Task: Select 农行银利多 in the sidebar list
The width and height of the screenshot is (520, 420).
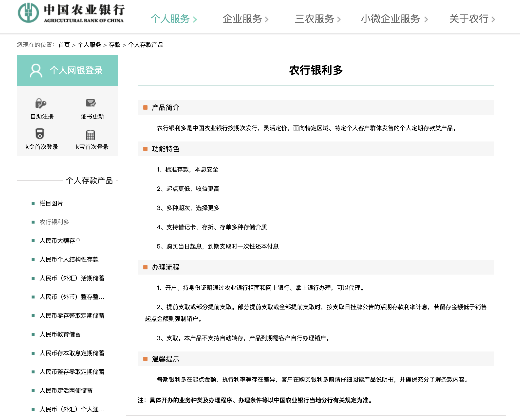Action: click(x=54, y=222)
